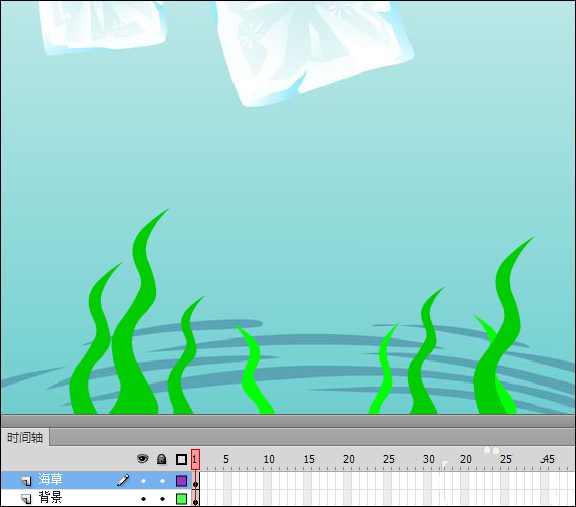The height and width of the screenshot is (507, 576).
Task: Toggle lock dot of 背景 layer
Action: [x=162, y=499]
